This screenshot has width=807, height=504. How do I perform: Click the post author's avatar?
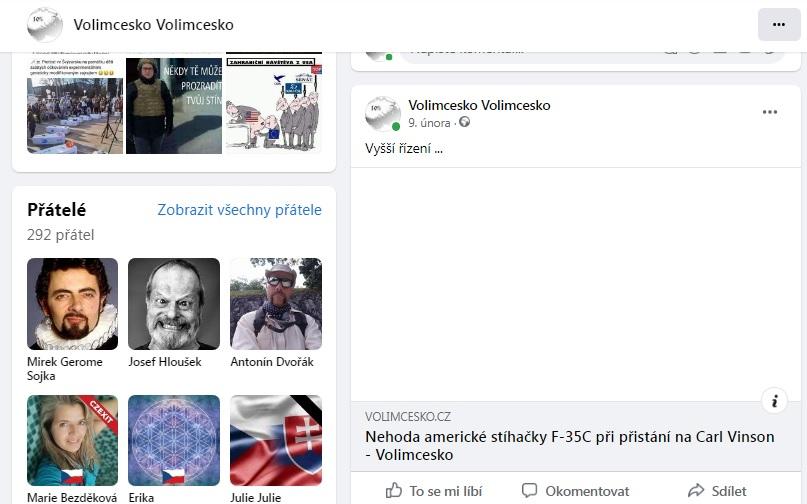pos(382,114)
